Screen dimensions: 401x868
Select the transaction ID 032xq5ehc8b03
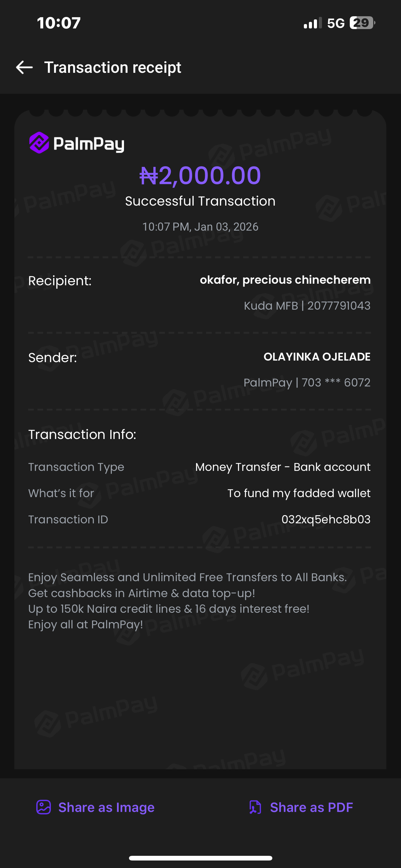coord(326,519)
